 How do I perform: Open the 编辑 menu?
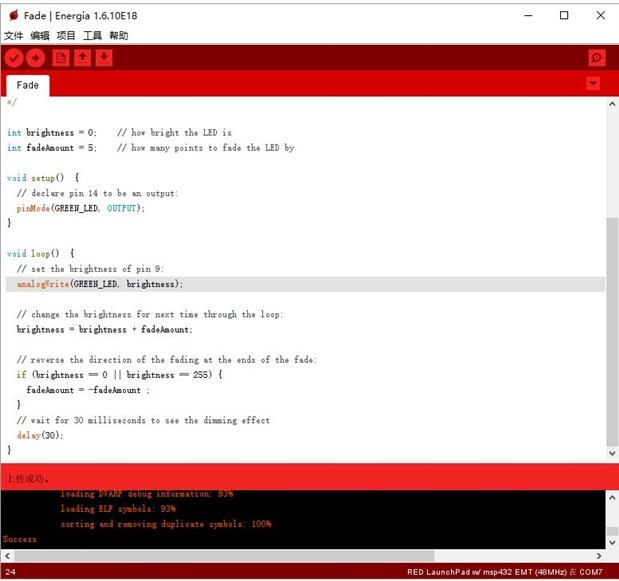40,36
